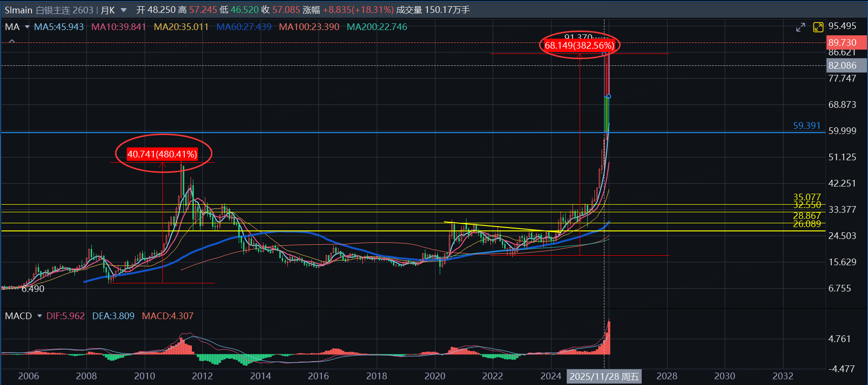Click the 68.873 price axis value

click(x=843, y=104)
